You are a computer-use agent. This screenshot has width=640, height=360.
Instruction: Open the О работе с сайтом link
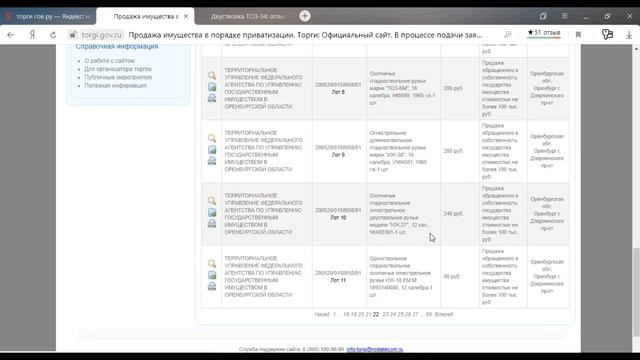(109, 61)
